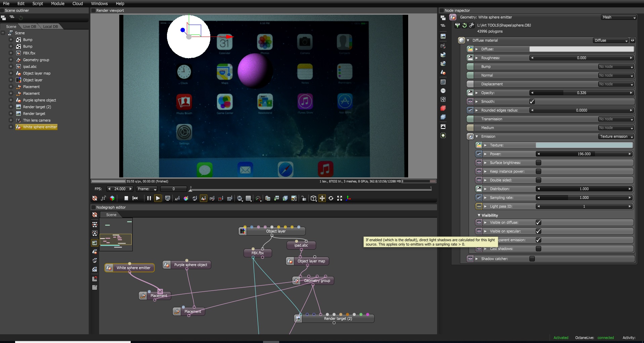Enable Cast shadows checkbox
644x343 pixels.
point(539,249)
